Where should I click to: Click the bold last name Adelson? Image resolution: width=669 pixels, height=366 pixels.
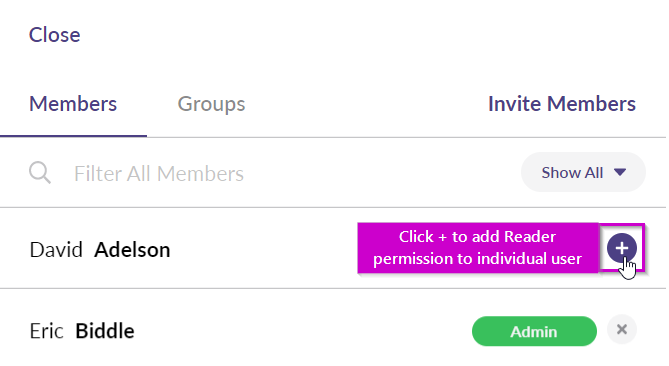pyautogui.click(x=132, y=250)
